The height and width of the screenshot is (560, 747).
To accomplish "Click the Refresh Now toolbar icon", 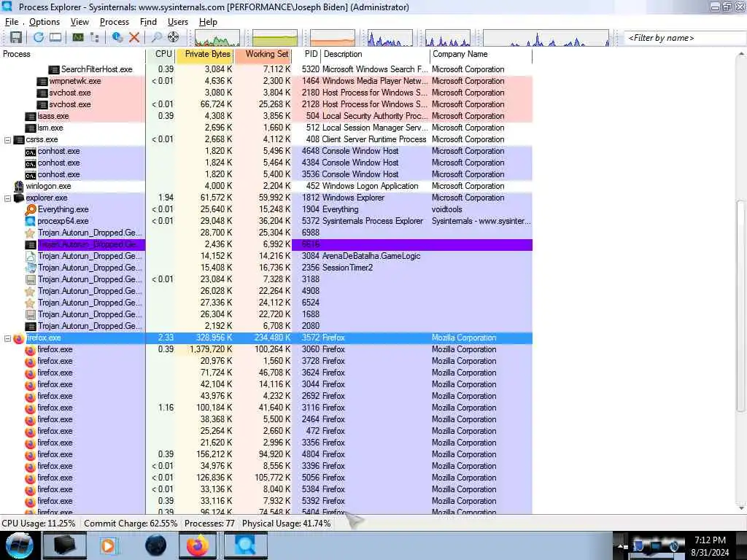I will tap(38, 38).
